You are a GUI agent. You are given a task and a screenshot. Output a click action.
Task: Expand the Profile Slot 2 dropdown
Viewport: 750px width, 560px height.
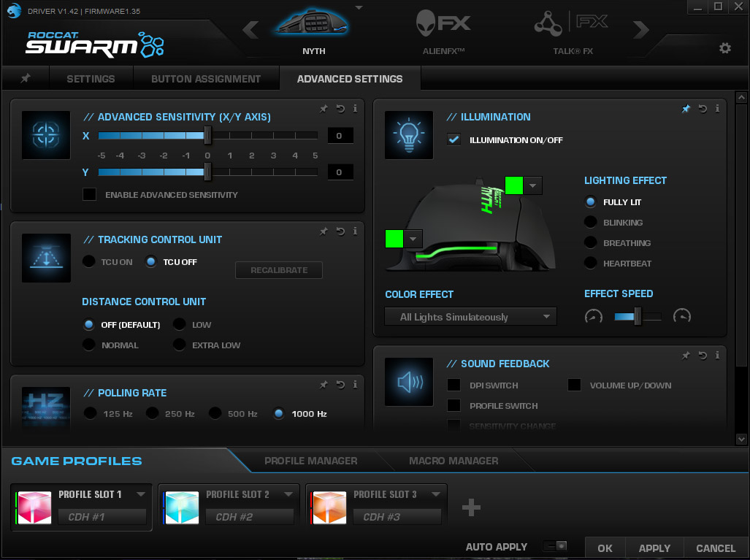click(288, 494)
